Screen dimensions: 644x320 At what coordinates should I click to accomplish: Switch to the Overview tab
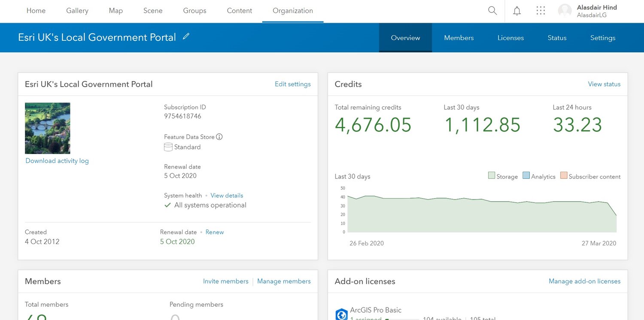coord(405,38)
